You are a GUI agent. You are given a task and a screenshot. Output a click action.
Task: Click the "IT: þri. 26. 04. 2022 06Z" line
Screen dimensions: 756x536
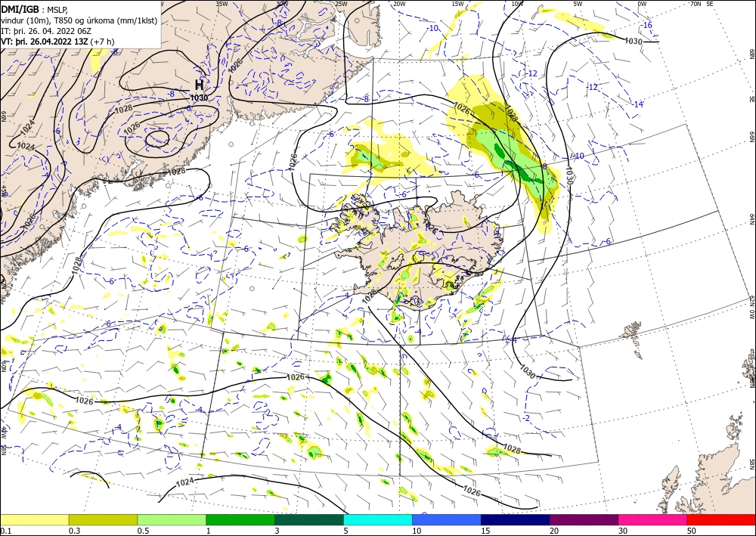coord(46,30)
